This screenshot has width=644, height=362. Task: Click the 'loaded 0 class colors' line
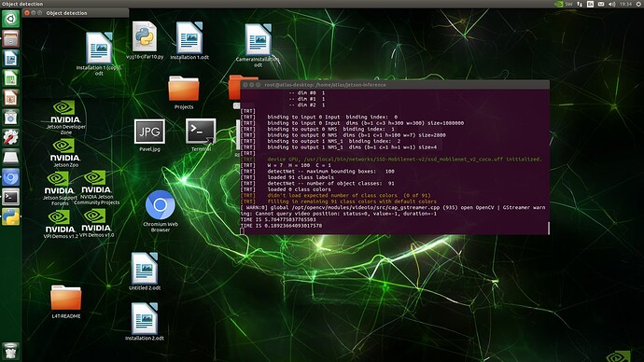(x=299, y=189)
